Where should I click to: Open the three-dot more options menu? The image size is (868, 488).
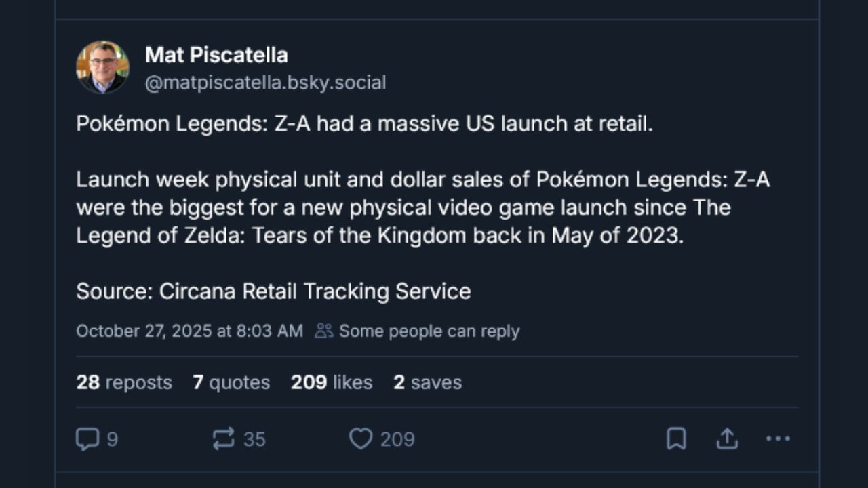pyautogui.click(x=778, y=439)
